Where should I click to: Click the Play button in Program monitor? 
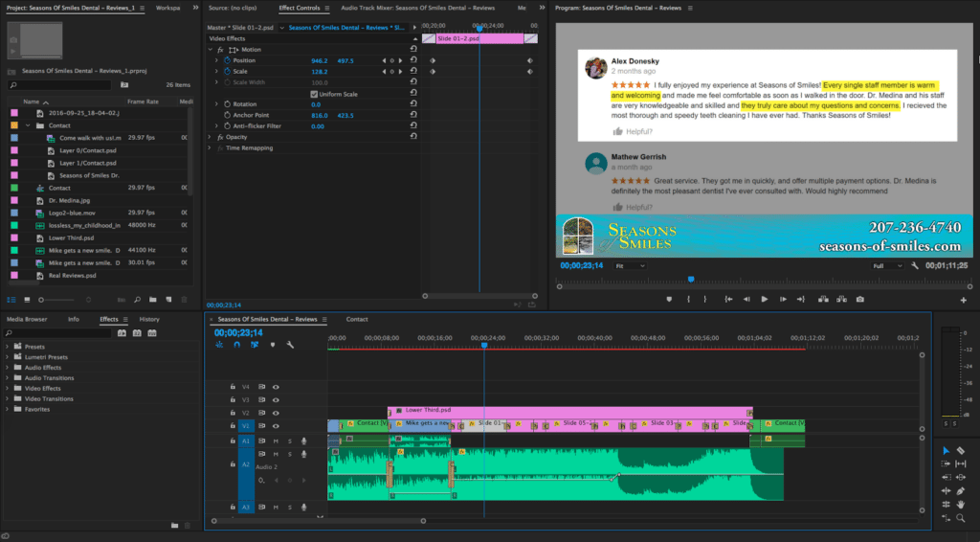pyautogui.click(x=765, y=300)
